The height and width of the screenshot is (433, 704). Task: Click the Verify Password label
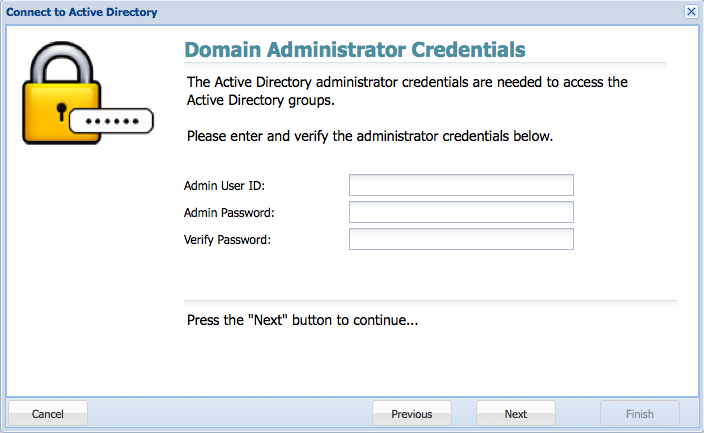coord(227,240)
